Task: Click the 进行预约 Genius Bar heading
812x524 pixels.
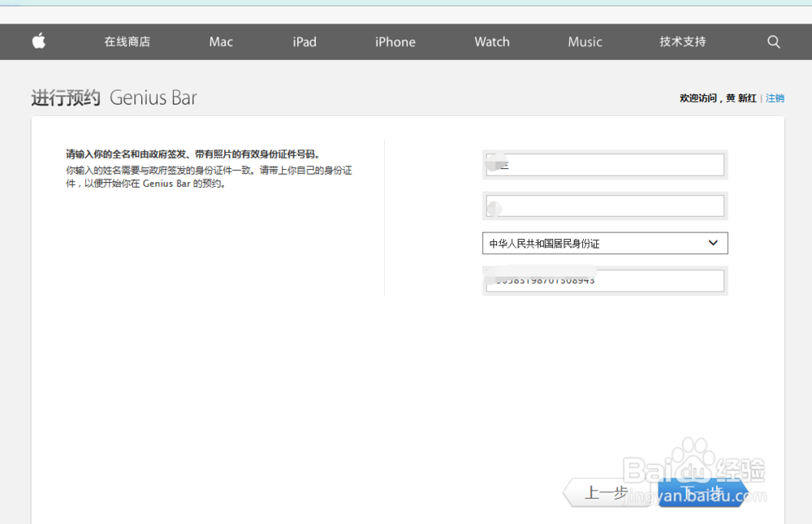Action: coord(114,98)
